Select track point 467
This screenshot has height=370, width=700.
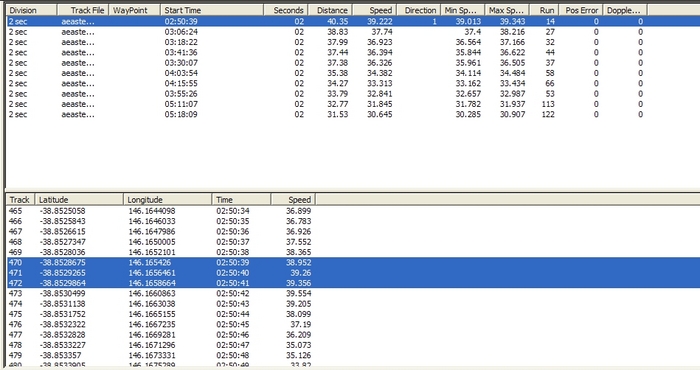(353, 231)
